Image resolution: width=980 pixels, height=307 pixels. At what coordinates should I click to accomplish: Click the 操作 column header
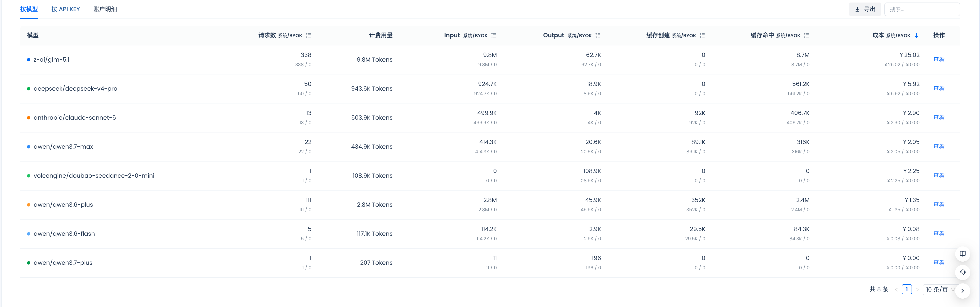point(939,35)
